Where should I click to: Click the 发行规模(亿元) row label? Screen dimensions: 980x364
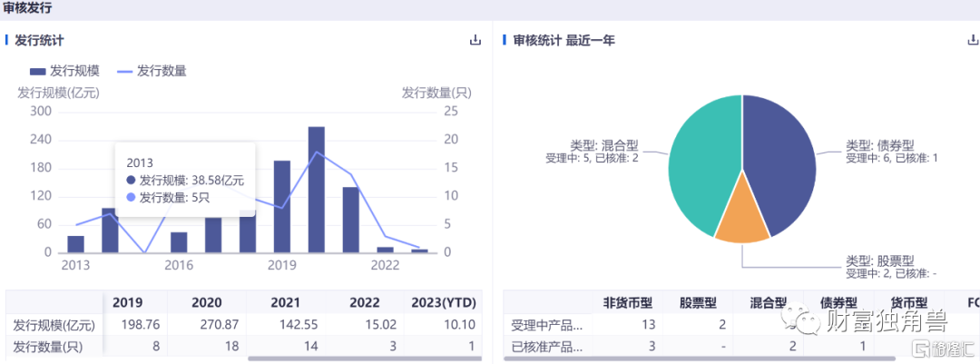pyautogui.click(x=54, y=325)
